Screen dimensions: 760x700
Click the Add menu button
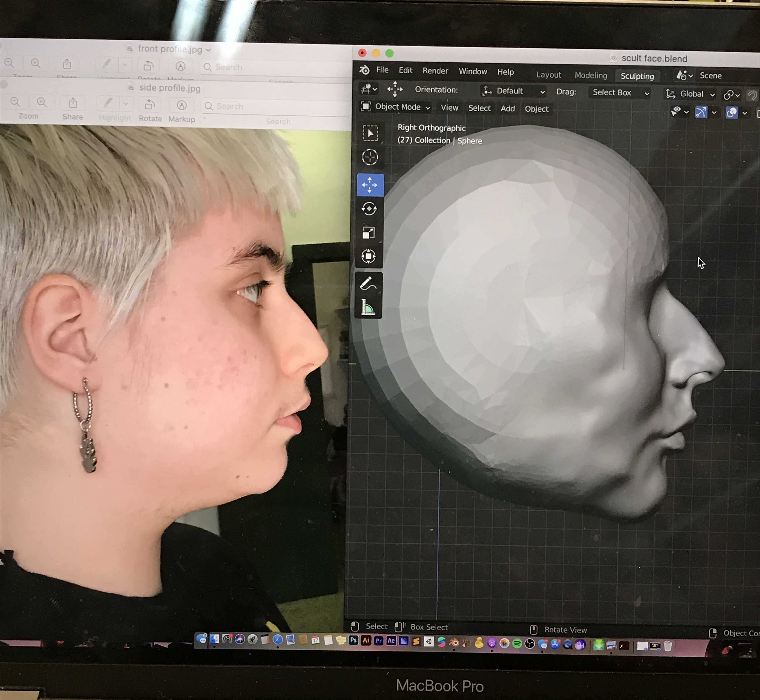[507, 109]
